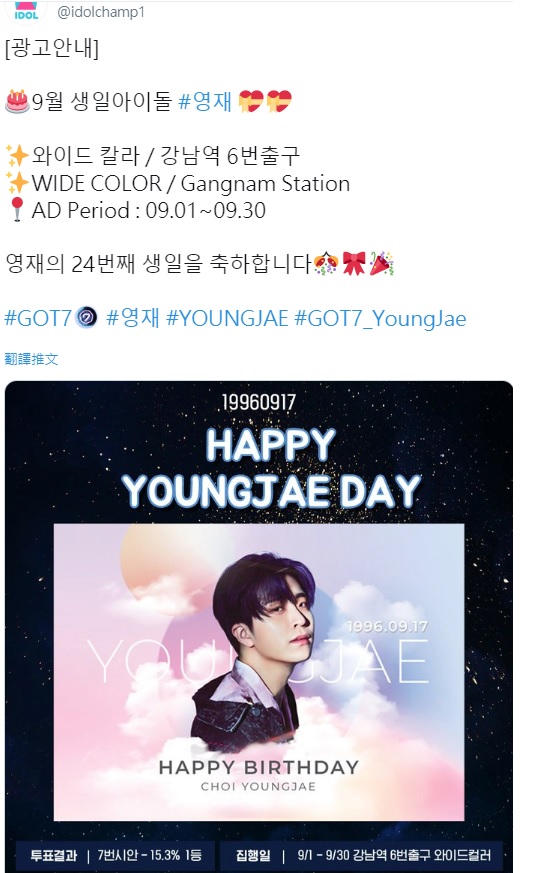Image resolution: width=535 pixels, height=873 pixels.
Task: Click the #GOT7 hashtag link
Action: [38, 318]
